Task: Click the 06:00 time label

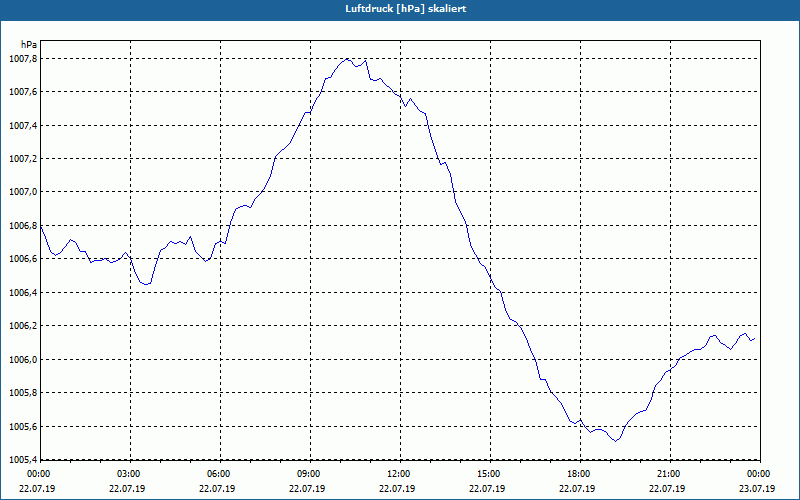Action: point(219,474)
